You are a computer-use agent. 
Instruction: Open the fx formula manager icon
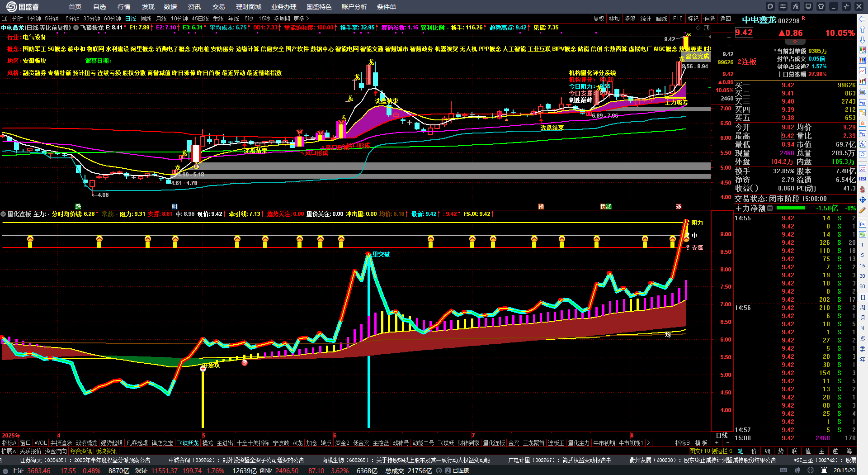(796, 6)
